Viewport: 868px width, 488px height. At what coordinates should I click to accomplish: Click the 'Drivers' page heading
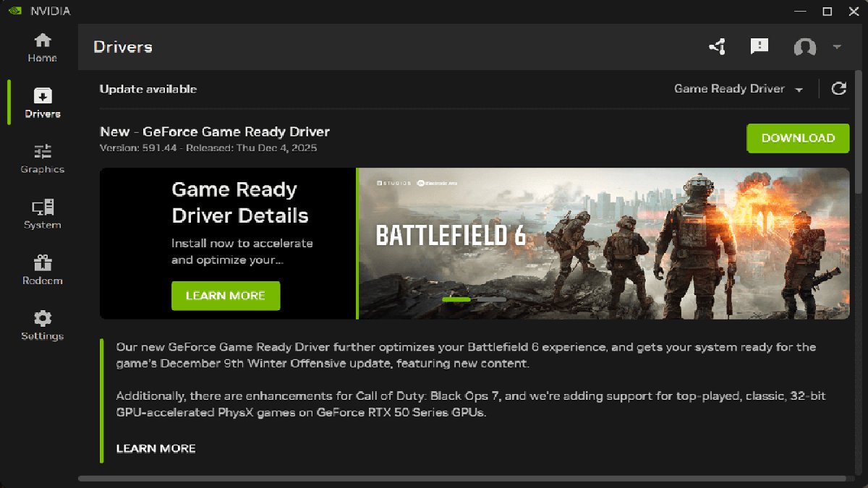click(123, 47)
